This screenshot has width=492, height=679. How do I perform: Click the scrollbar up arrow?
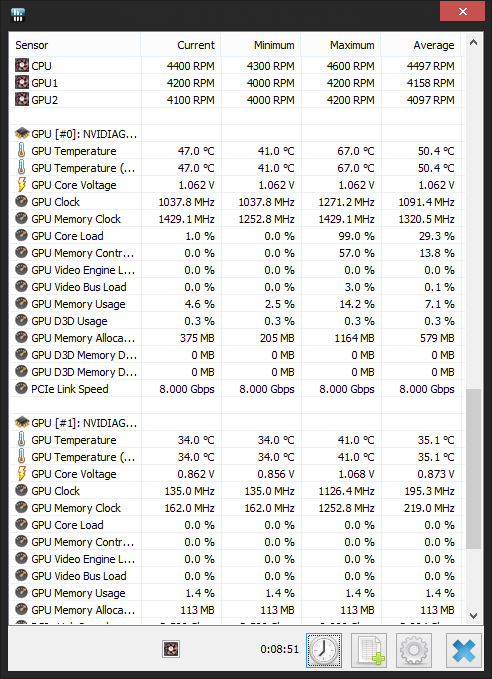(473, 42)
